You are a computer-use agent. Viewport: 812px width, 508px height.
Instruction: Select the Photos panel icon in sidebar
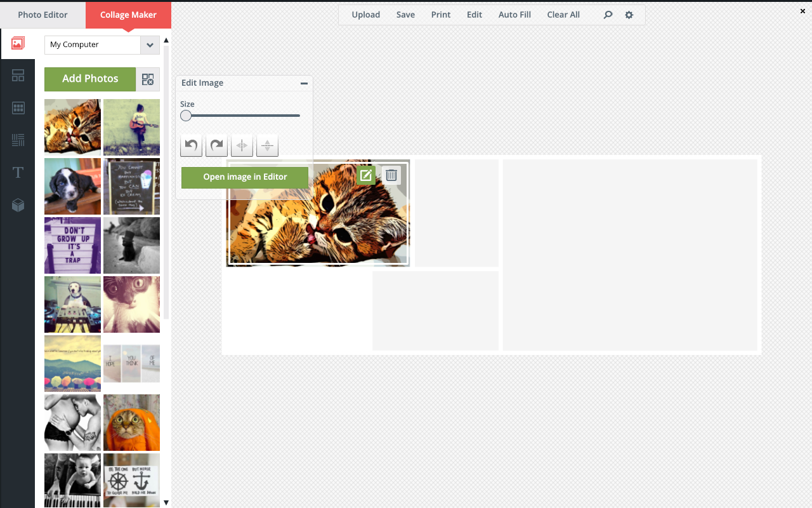pos(18,43)
